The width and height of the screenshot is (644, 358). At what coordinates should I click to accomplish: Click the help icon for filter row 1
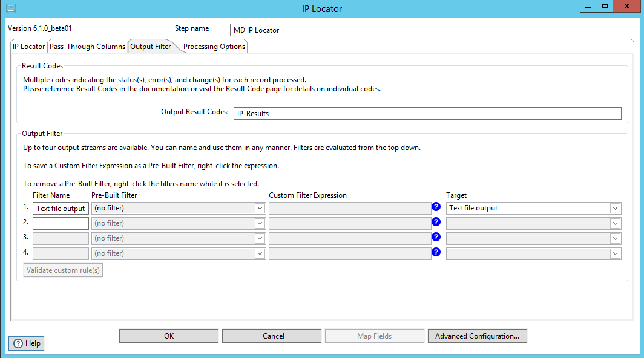436,207
